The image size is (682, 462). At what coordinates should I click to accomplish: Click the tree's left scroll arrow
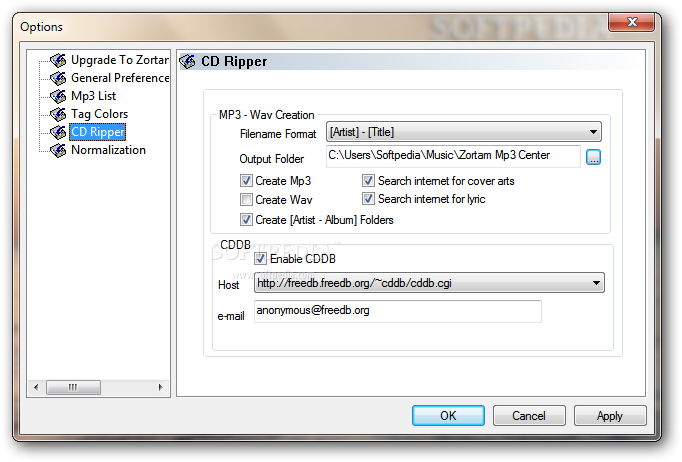(36, 387)
